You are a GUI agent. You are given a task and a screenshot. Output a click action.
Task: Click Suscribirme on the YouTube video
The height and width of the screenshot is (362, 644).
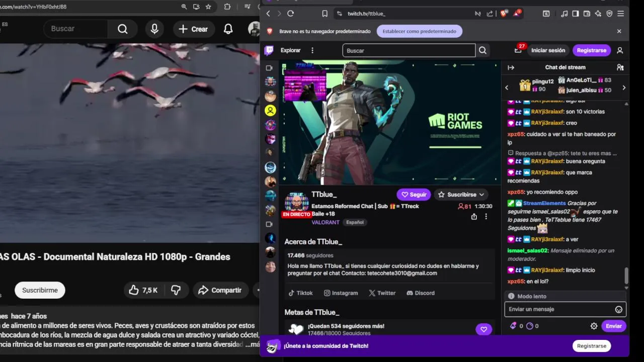(x=40, y=290)
